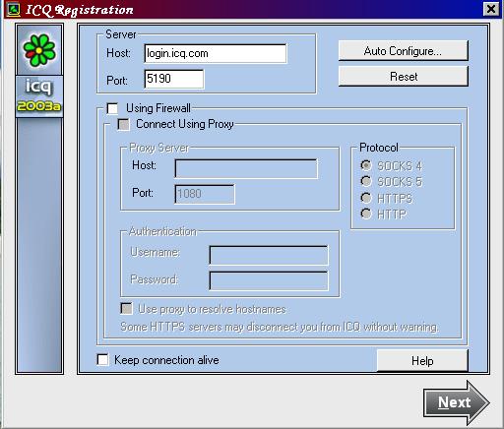Focus the server Host field login.icq.com
The height and width of the screenshot is (429, 504).
point(216,53)
